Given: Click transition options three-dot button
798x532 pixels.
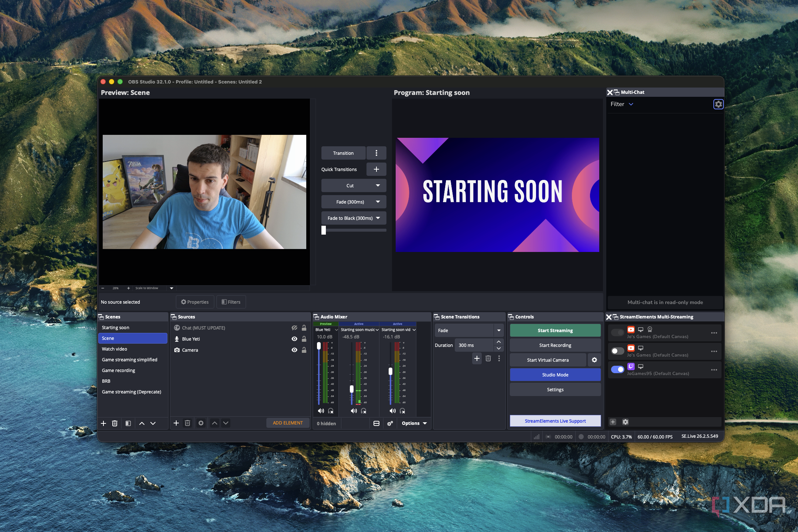Looking at the screenshot, I should (376, 153).
